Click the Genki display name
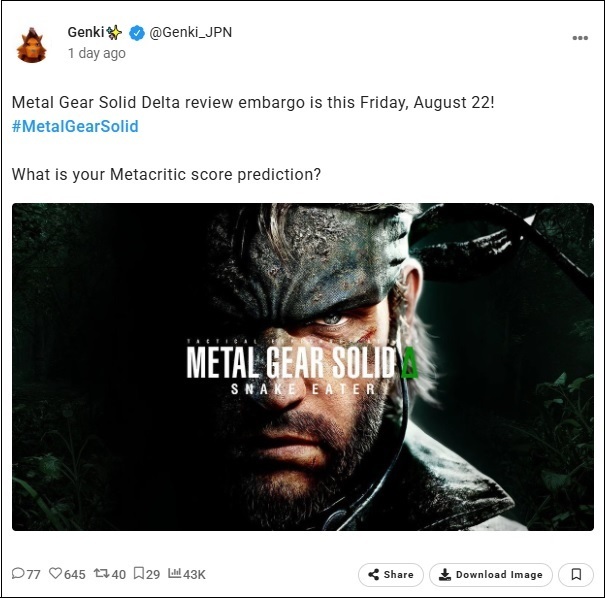 point(86,32)
